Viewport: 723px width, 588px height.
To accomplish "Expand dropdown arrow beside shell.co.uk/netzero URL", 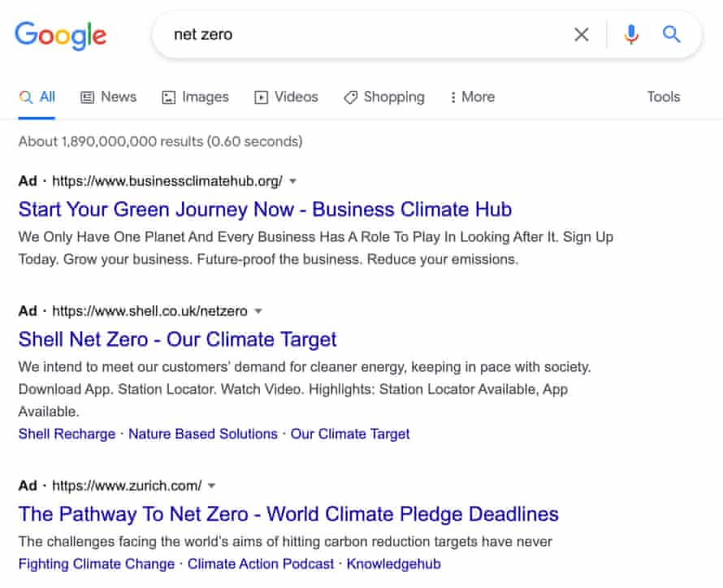I will tap(258, 311).
